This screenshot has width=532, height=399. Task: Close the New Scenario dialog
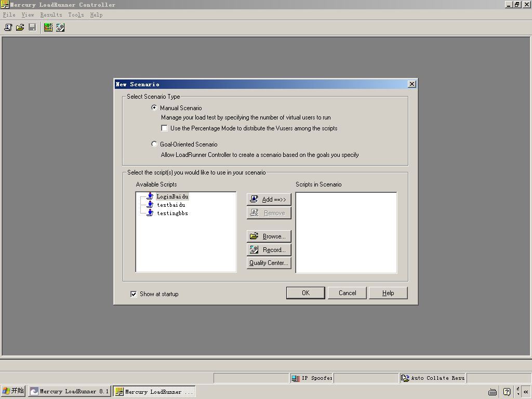(412, 84)
